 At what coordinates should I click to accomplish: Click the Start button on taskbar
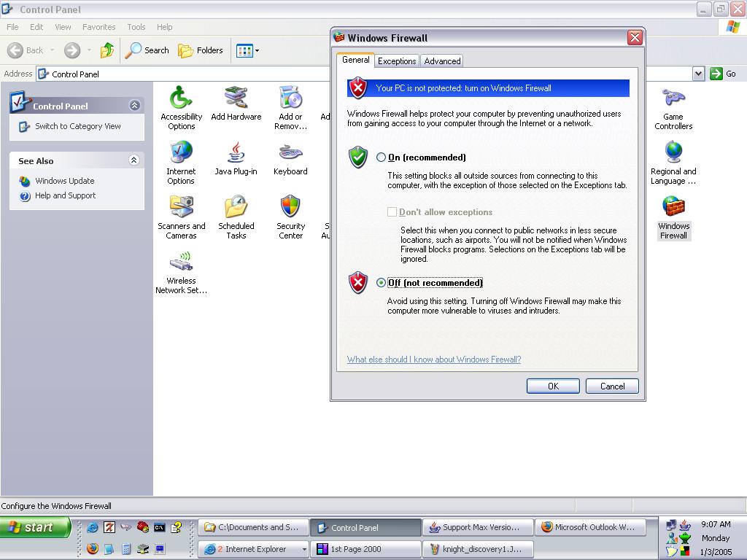click(x=35, y=527)
